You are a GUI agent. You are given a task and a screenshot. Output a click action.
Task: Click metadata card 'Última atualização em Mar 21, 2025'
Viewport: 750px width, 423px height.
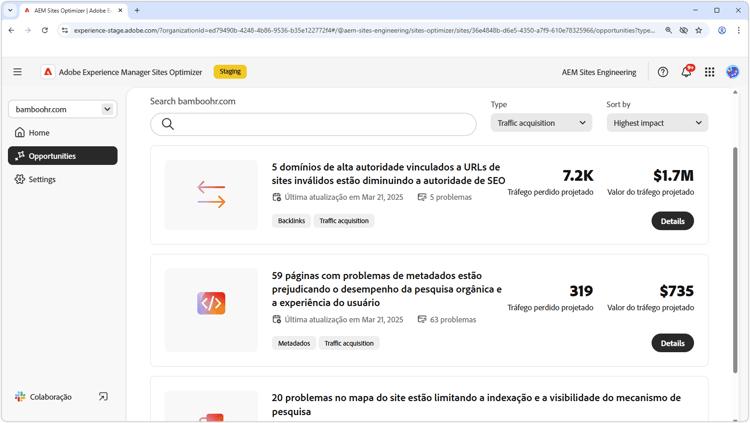point(338,320)
